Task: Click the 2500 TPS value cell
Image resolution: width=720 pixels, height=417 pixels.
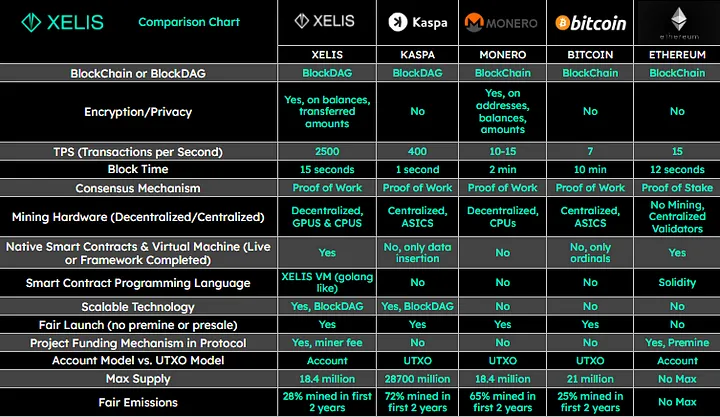Action: [326, 152]
